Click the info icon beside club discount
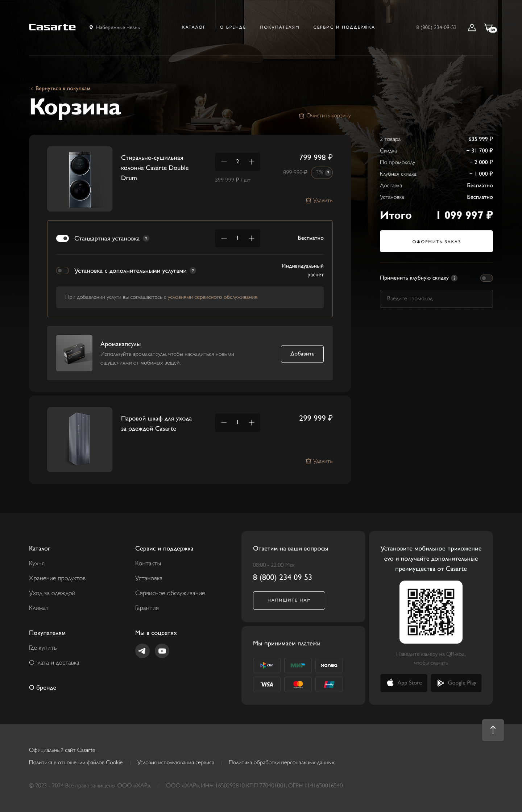 click(x=454, y=278)
